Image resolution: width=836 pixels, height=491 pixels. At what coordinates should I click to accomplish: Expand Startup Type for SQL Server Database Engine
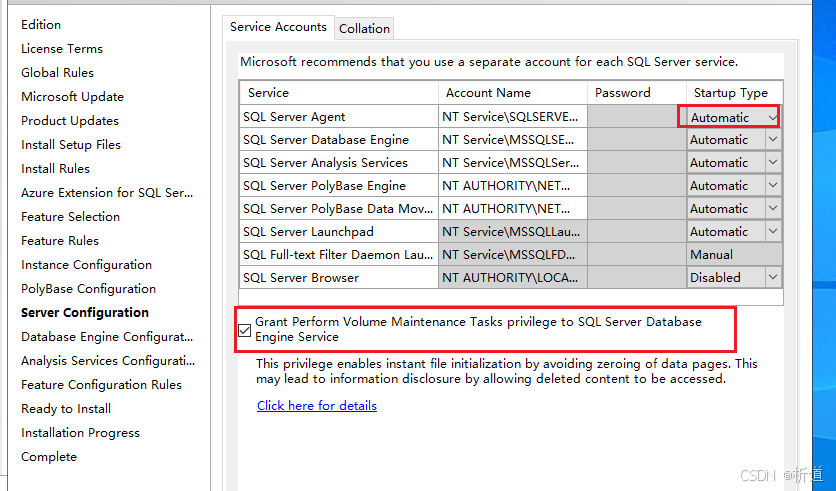pyautogui.click(x=773, y=140)
